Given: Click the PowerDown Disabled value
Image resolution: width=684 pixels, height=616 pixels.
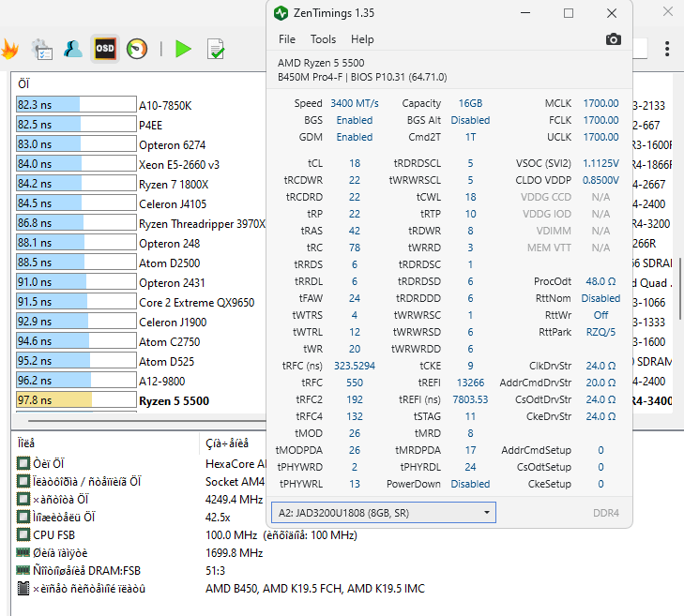Looking at the screenshot, I should click(x=470, y=484).
